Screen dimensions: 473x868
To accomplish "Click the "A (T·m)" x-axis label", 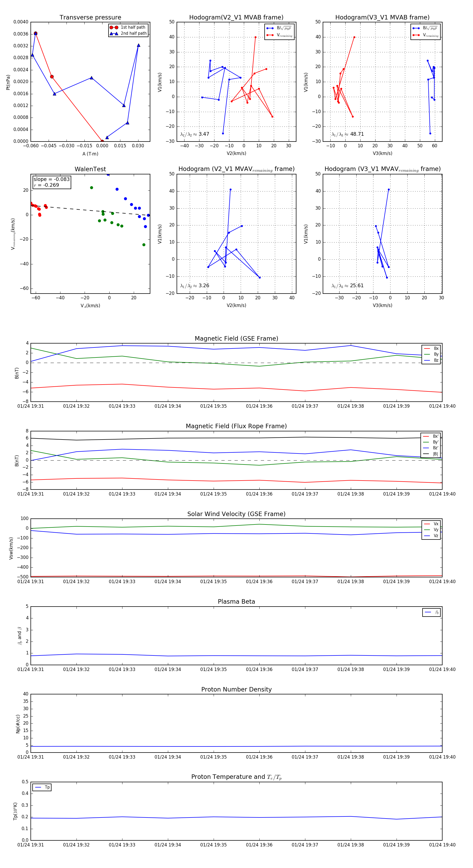I will coord(90,154).
